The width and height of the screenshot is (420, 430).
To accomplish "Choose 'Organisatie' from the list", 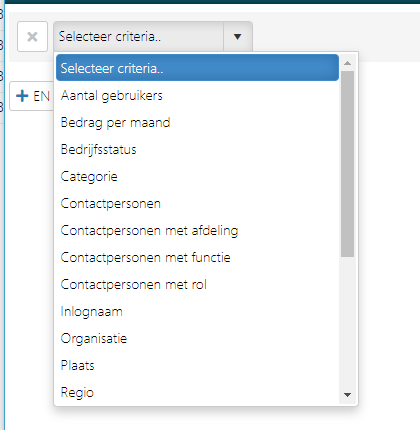I will [197, 339].
